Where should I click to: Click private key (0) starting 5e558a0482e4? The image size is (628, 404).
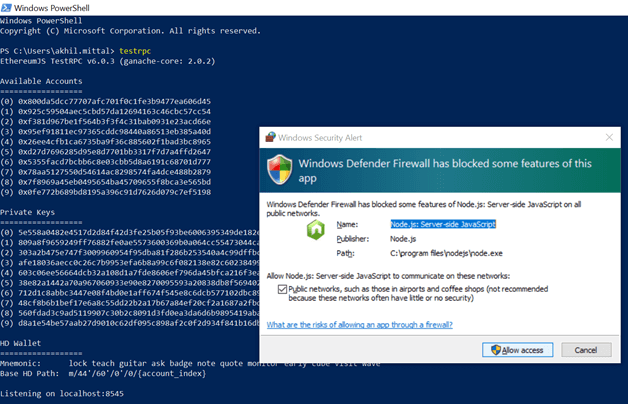[139, 232]
